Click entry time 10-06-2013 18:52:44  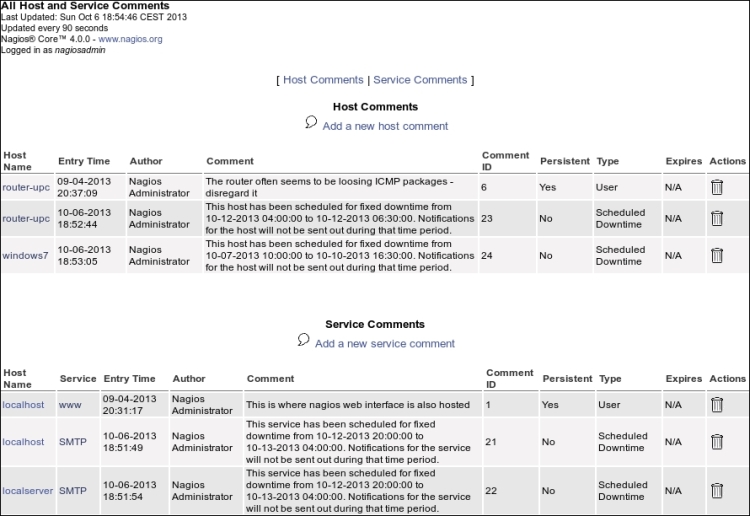(x=84, y=219)
